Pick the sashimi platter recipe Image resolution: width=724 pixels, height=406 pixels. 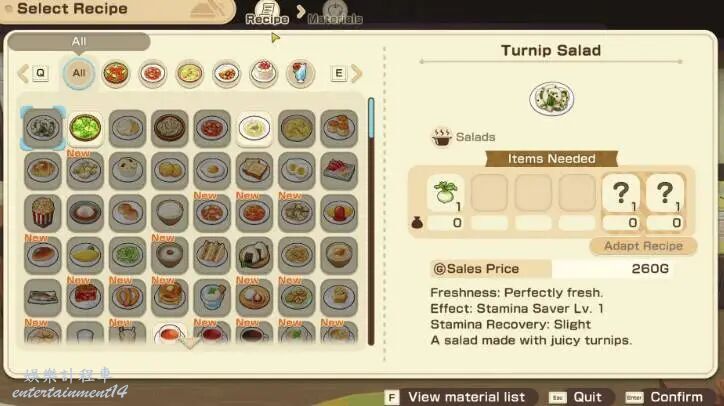coord(339,170)
